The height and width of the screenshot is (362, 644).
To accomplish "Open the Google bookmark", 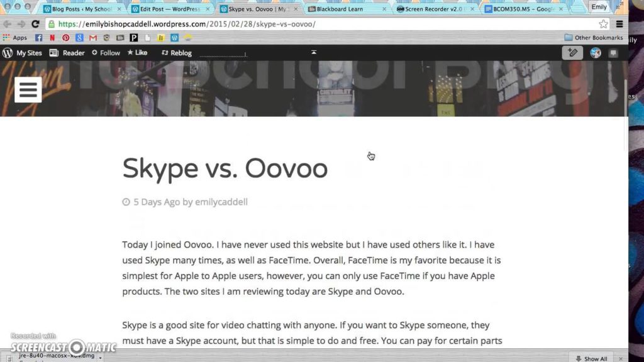I will 79,38.
